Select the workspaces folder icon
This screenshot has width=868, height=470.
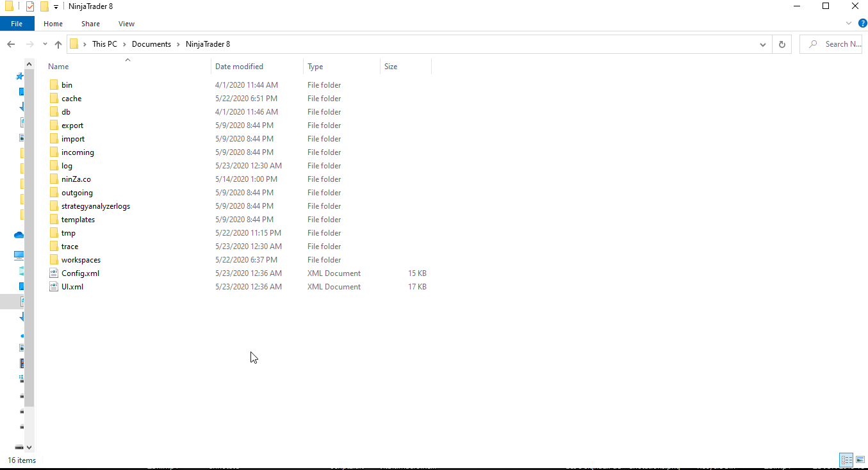(x=54, y=260)
